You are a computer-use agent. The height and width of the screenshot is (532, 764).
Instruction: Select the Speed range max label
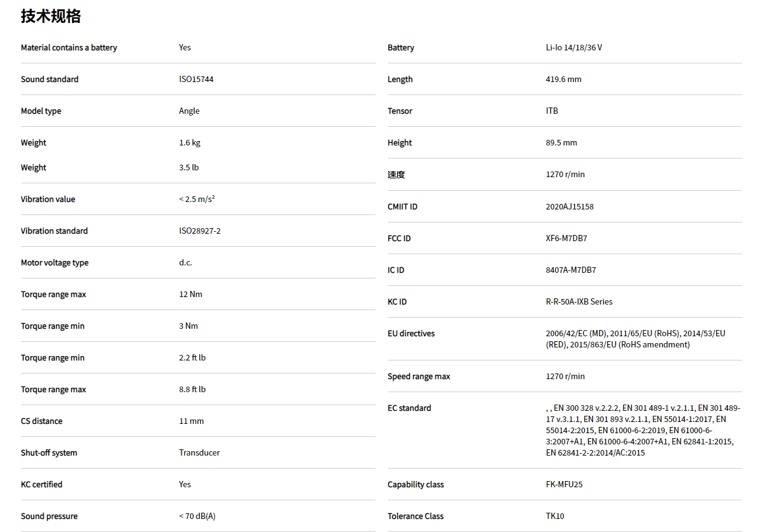pos(418,377)
